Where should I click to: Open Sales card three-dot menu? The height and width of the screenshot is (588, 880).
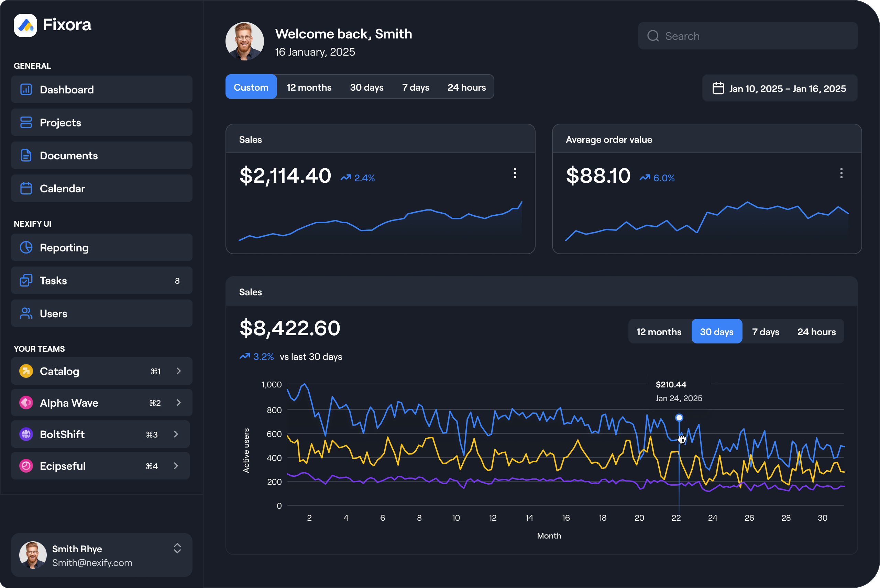click(515, 173)
